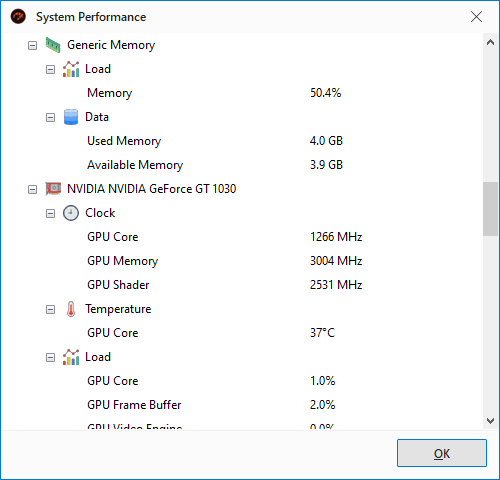Collapse the Generic Memory node
The width and height of the screenshot is (500, 480).
(32, 45)
